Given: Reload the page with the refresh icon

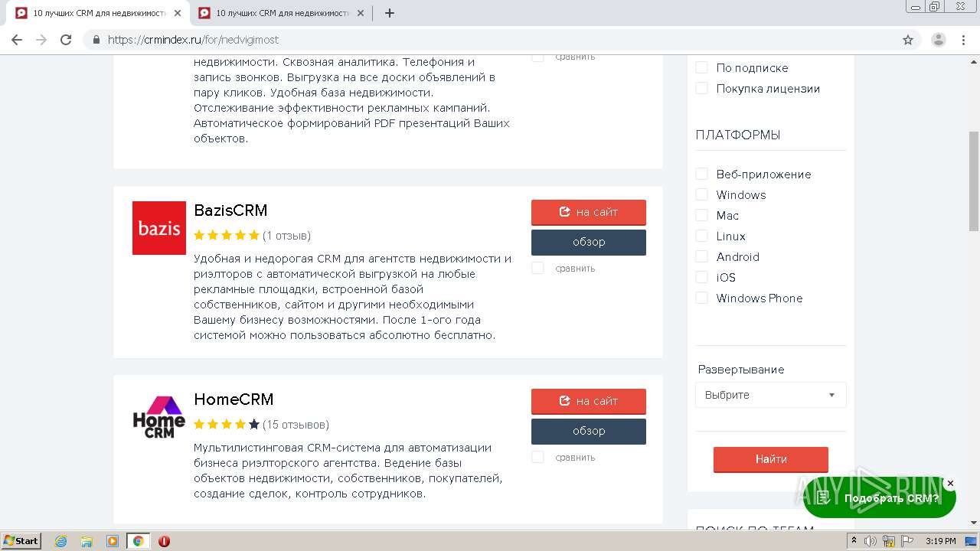Looking at the screenshot, I should tap(66, 40).
